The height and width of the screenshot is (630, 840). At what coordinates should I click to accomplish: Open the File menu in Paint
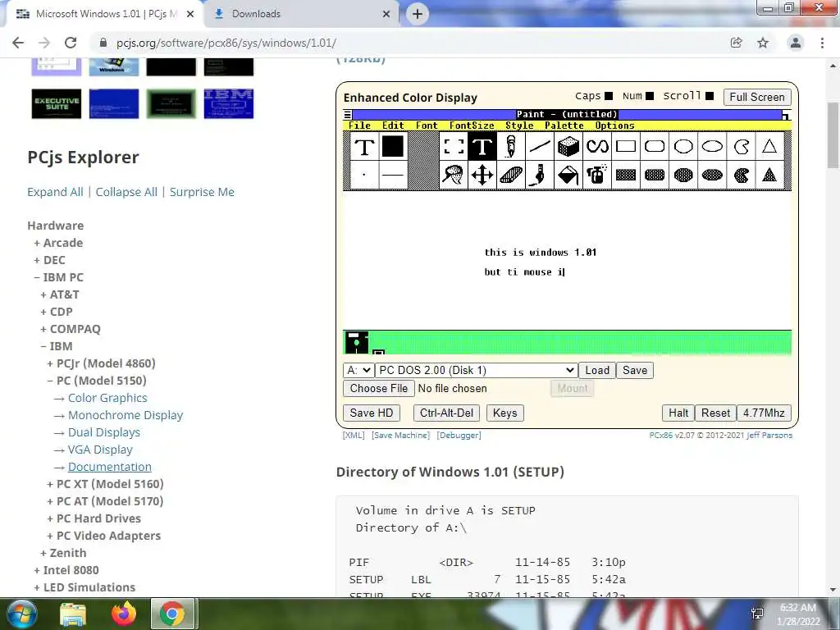coord(359,126)
